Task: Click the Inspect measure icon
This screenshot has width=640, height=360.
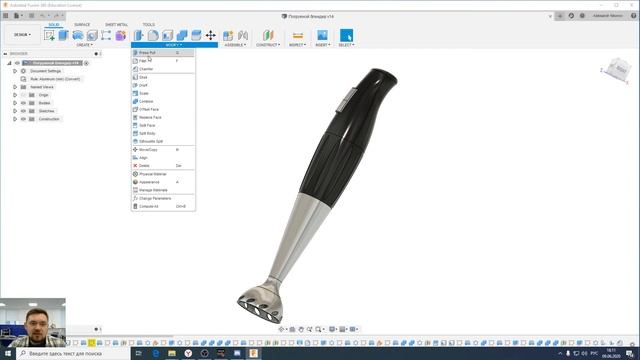Action: (298, 36)
